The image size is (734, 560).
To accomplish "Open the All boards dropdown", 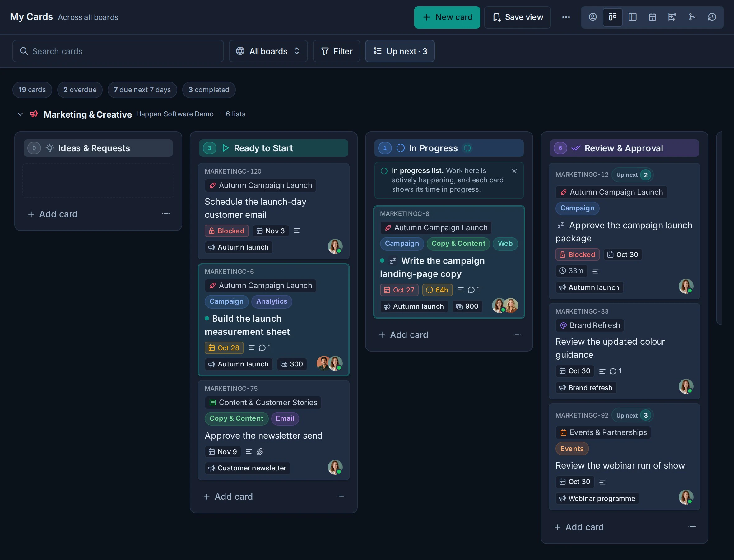I will 268,51.
